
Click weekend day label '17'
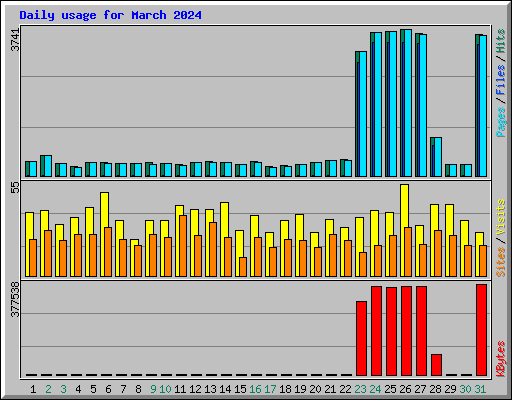point(270,389)
